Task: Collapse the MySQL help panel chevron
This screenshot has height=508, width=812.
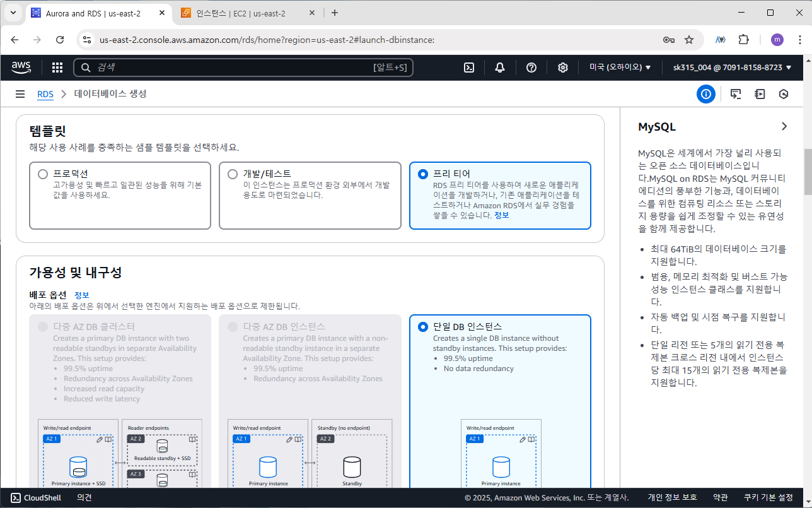Action: point(784,126)
